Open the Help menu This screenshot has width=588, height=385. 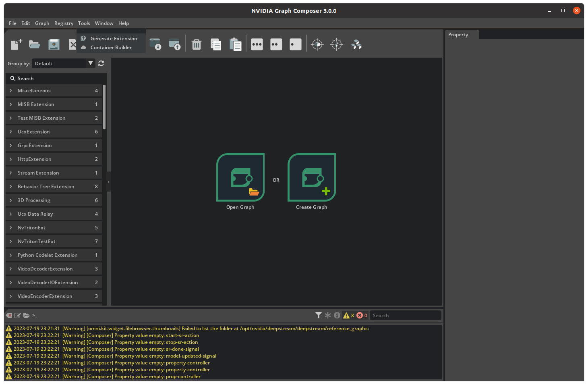124,23
